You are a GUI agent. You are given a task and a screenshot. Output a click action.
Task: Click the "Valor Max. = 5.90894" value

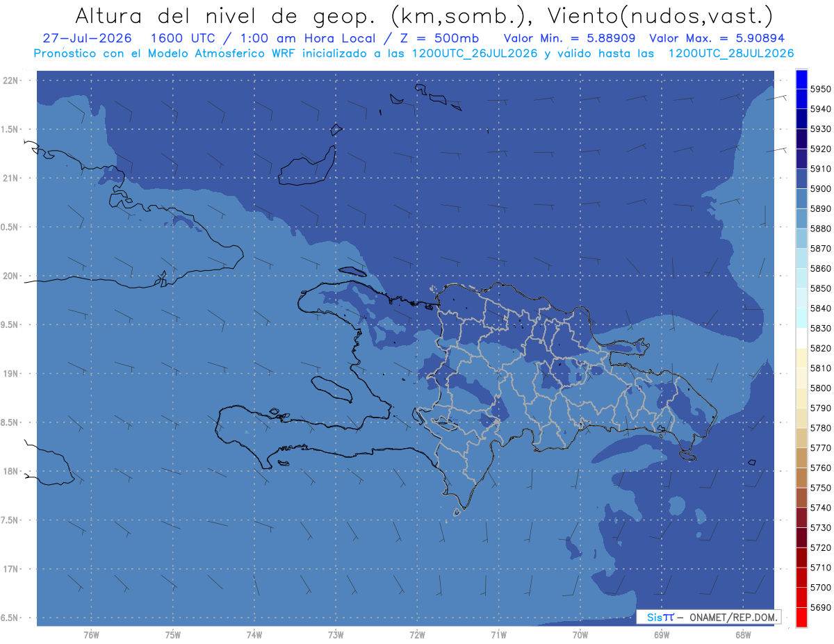coord(717,39)
